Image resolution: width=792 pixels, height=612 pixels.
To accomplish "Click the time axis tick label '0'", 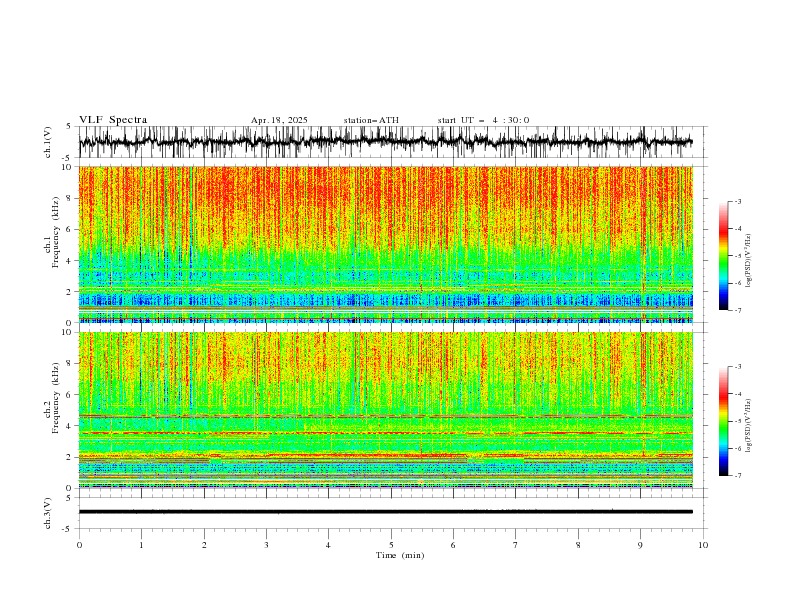I will pyautogui.click(x=79, y=545).
